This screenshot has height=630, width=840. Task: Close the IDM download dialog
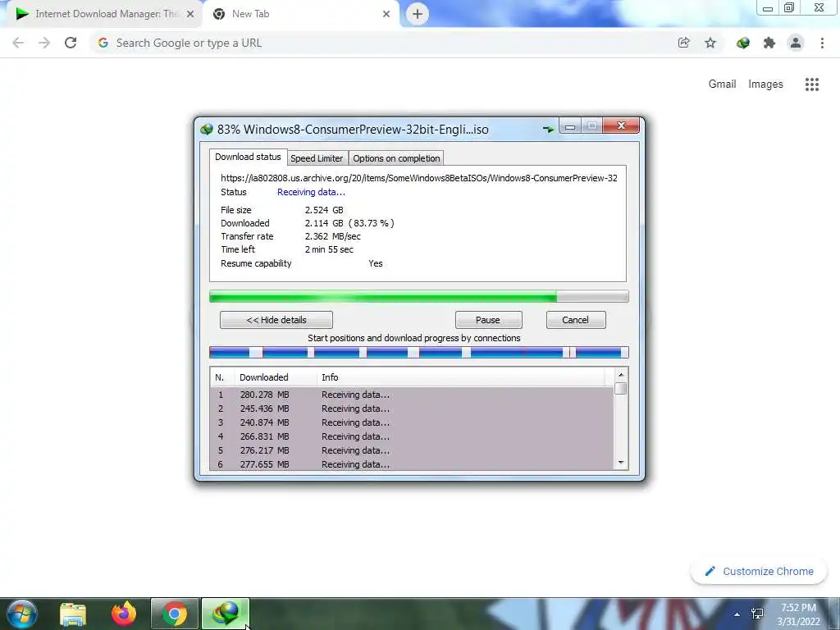click(x=622, y=126)
